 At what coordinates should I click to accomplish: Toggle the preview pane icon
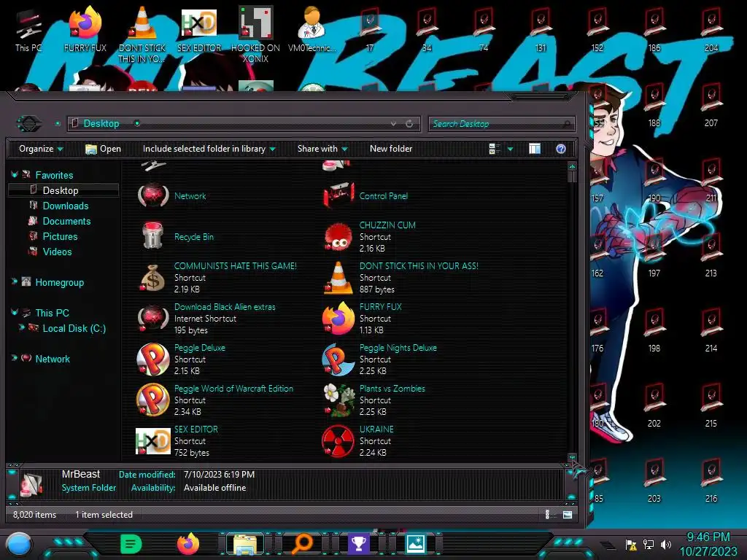(535, 149)
